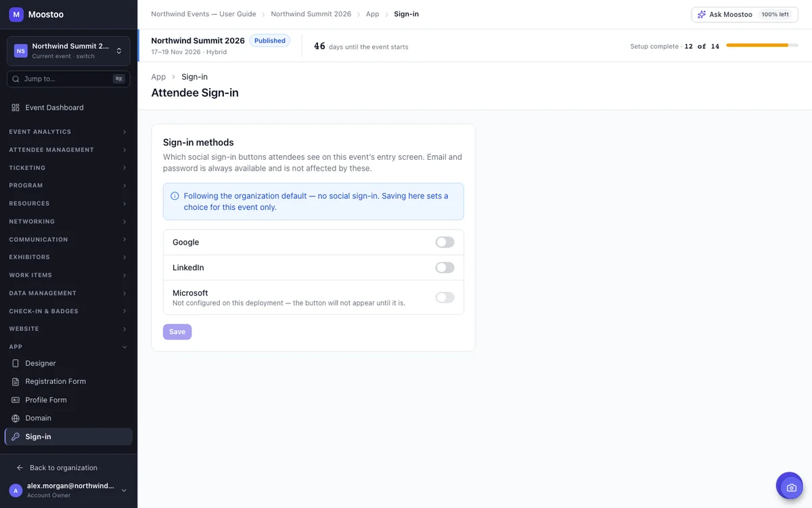The image size is (812, 508).
Task: Collapse the App section
Action: [x=68, y=347]
